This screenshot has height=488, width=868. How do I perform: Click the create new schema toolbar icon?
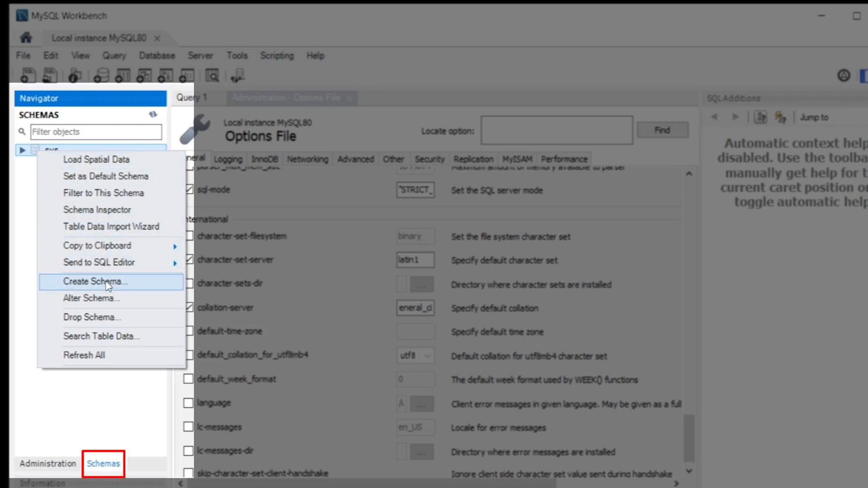tap(101, 75)
